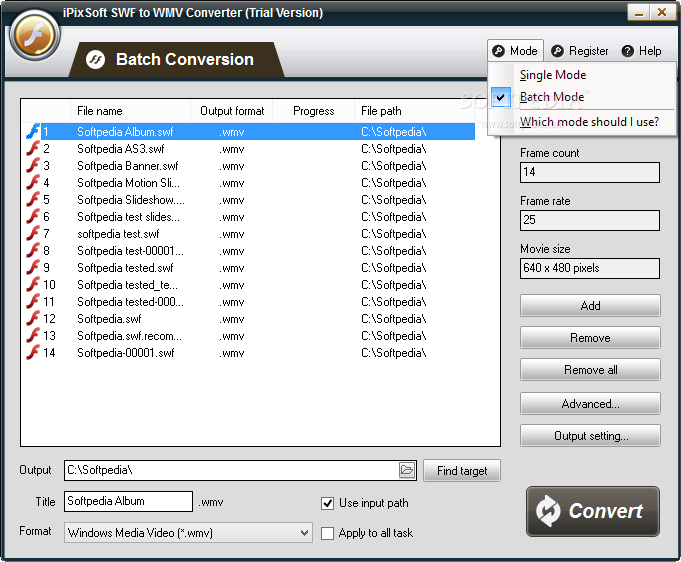Screen dimensions: 681x562
Task: Click the Flash icon beside row 7
Action: (x=33, y=233)
